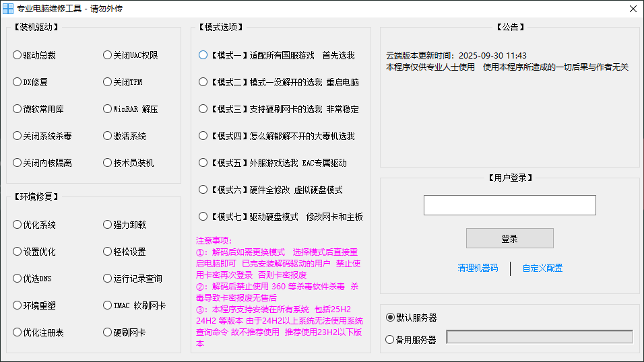The height and width of the screenshot is (362, 644).
Task: Select 优化系统 in 环境修复
Action: click(18, 225)
